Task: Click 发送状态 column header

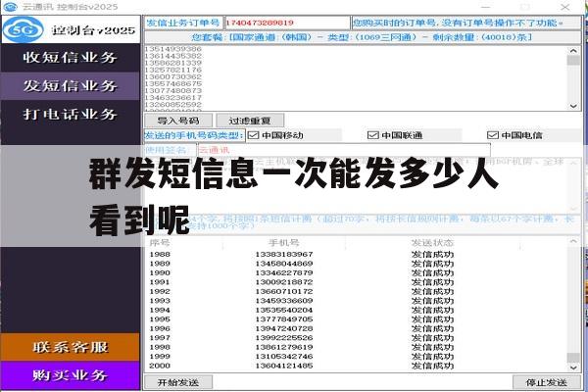Action: 432,243
